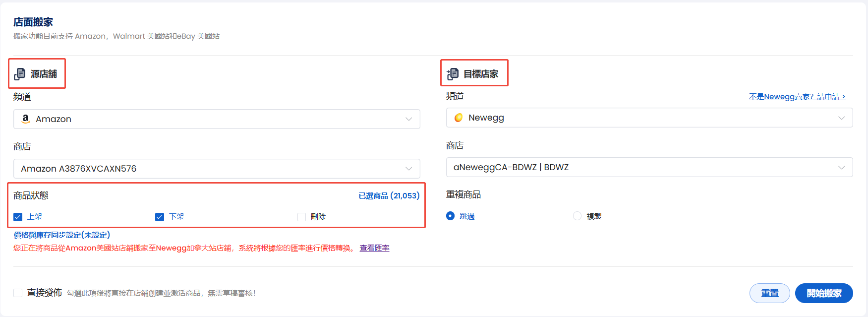Click the target store import icon
The width and height of the screenshot is (868, 317).
pos(453,74)
